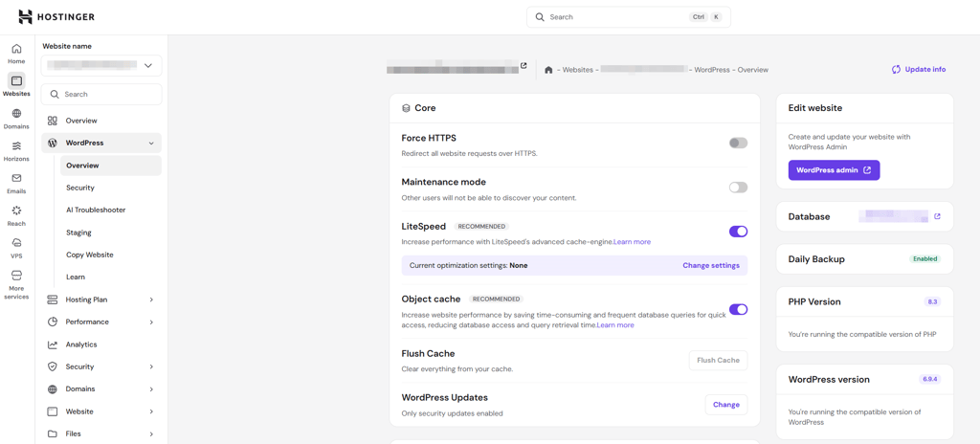
Task: Click the Website window icon in sidebar
Action: pos(53,411)
